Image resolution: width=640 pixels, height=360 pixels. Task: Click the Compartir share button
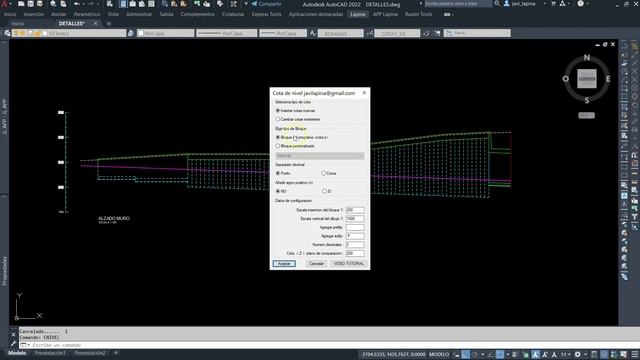(266, 4)
